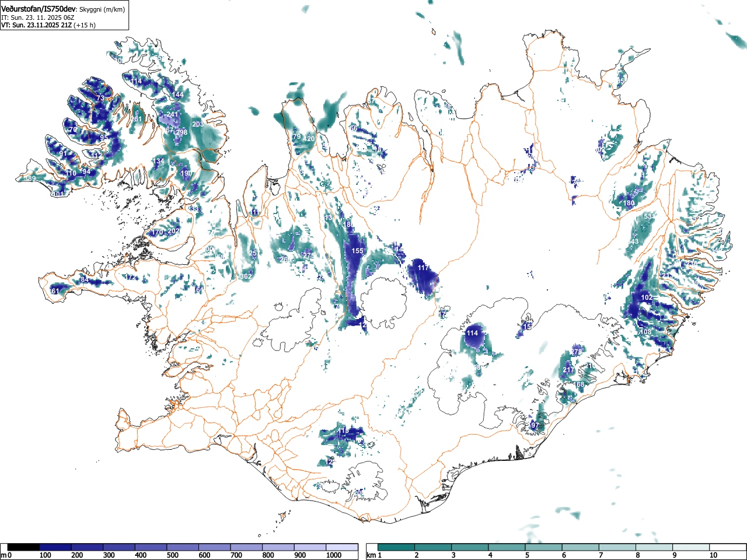Image resolution: width=747 pixels, height=560 pixels.
Task: Click the map value 298
Action: coord(181,132)
